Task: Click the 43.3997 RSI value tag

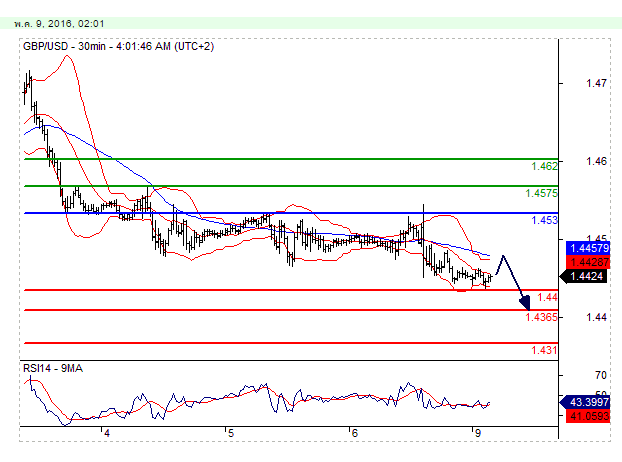Action: [585, 402]
